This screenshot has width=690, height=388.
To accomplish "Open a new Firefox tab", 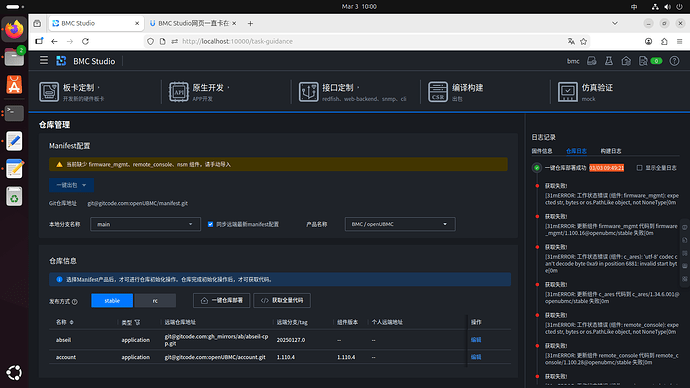I will (250, 23).
